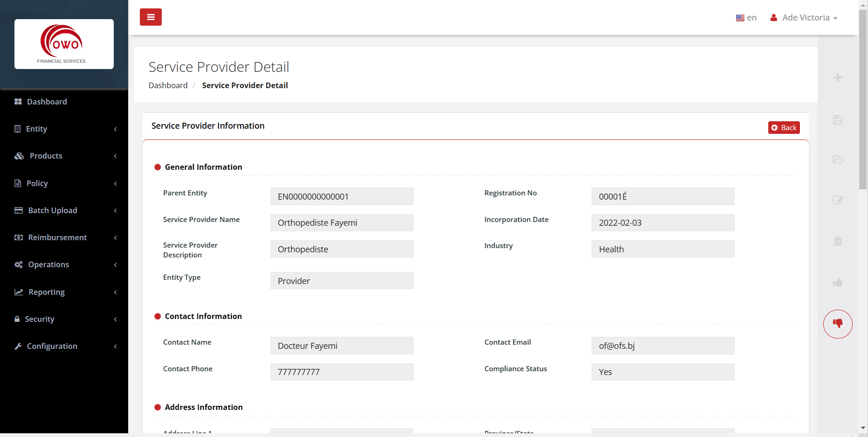This screenshot has height=437, width=868.
Task: Expand the Reporting menu chevron
Action: tap(115, 292)
